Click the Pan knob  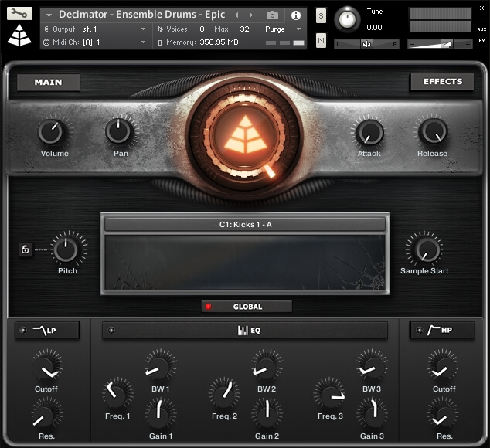[x=119, y=132]
